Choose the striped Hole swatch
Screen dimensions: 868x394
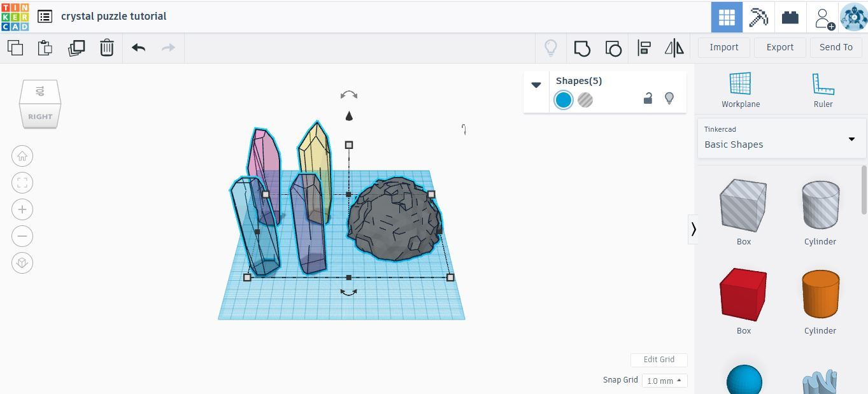tap(585, 100)
